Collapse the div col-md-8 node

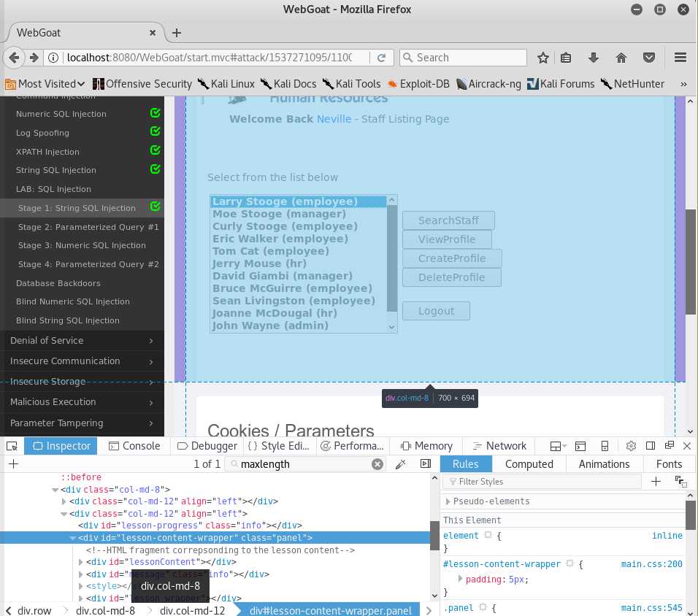coord(55,490)
